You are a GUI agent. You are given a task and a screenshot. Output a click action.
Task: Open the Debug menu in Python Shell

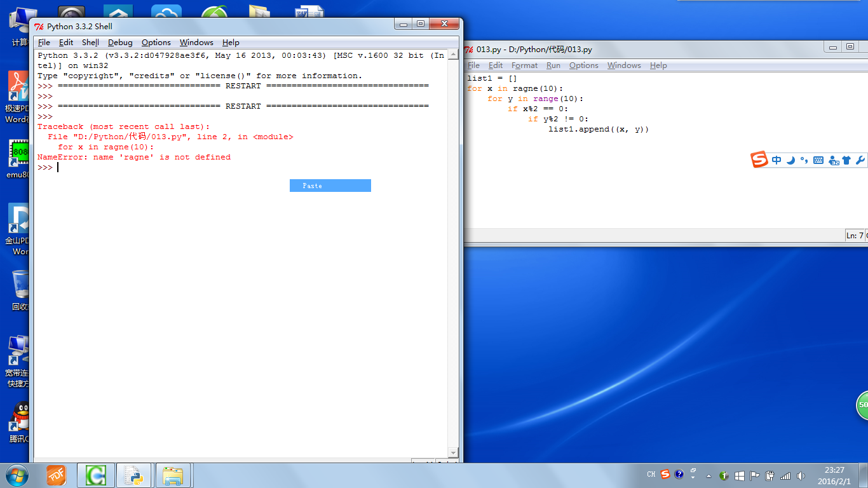[x=120, y=43]
